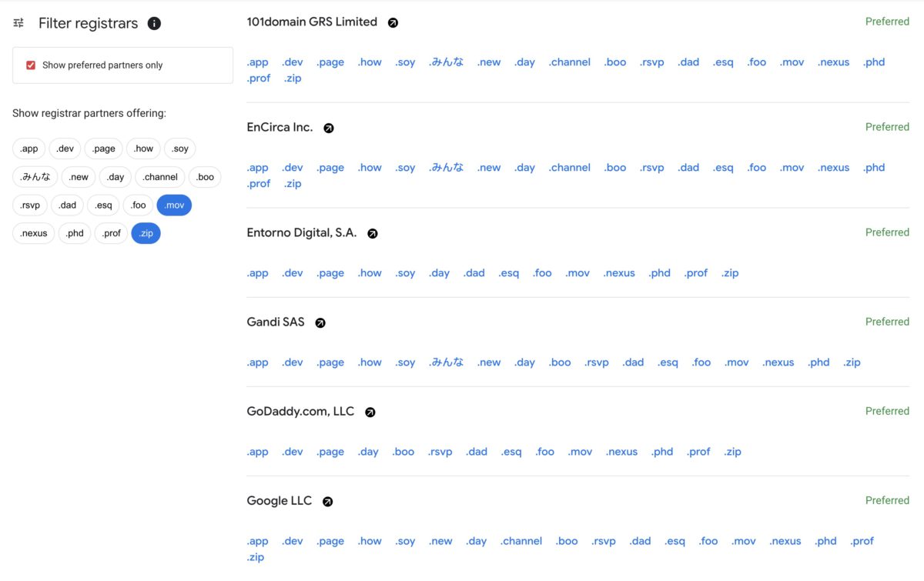Open Google LLC external link icon
The height and width of the screenshot is (581, 924).
(x=327, y=502)
